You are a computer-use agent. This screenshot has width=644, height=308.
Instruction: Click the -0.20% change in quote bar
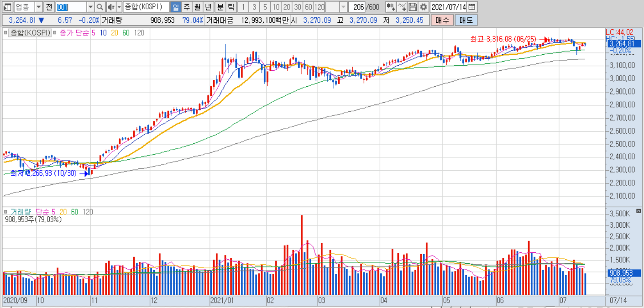(x=89, y=20)
